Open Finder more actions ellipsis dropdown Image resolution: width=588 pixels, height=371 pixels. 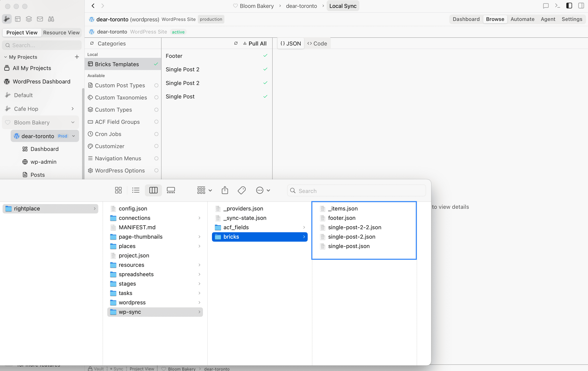(x=263, y=190)
